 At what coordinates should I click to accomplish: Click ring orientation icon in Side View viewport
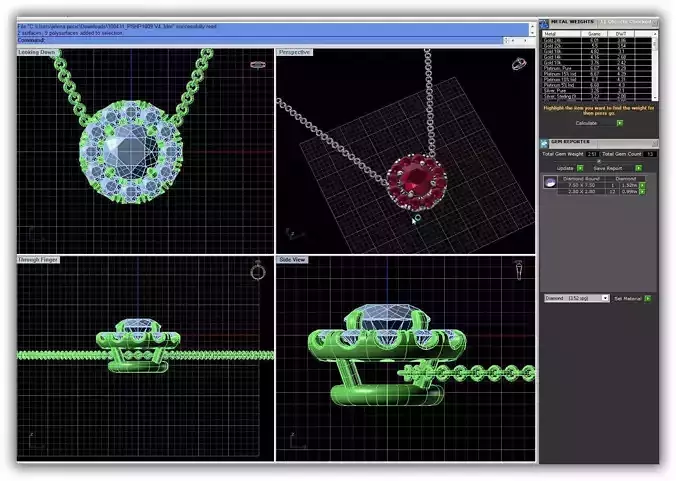(x=519, y=270)
